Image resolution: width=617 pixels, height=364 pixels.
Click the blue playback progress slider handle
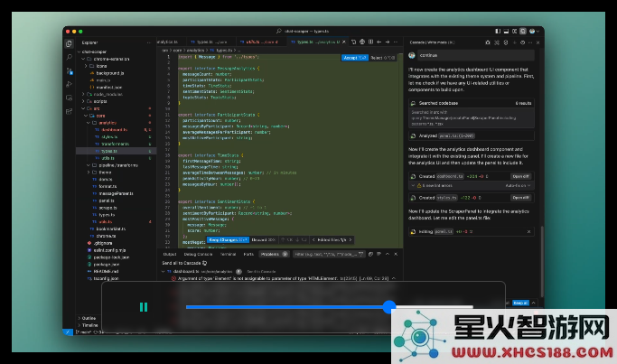pos(389,307)
